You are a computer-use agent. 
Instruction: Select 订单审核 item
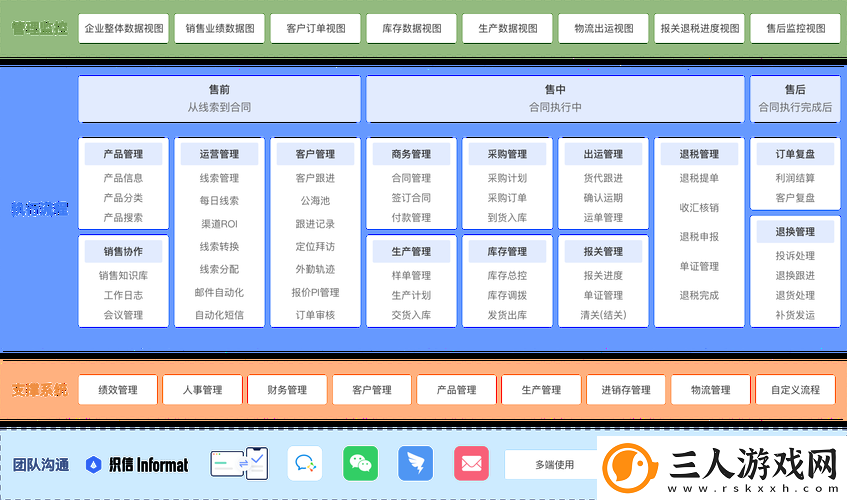point(315,315)
